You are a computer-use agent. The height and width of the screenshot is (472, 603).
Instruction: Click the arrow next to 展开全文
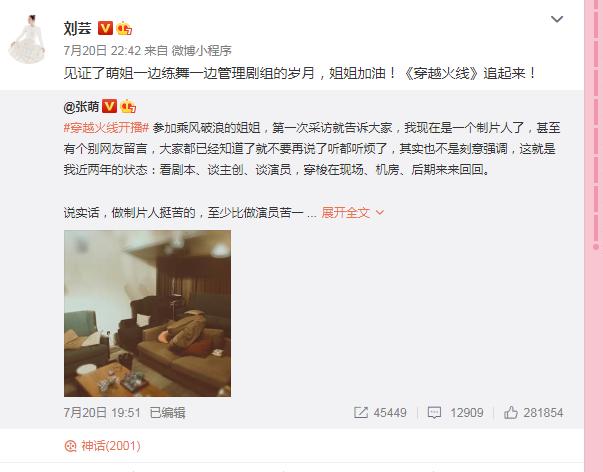click(x=380, y=212)
